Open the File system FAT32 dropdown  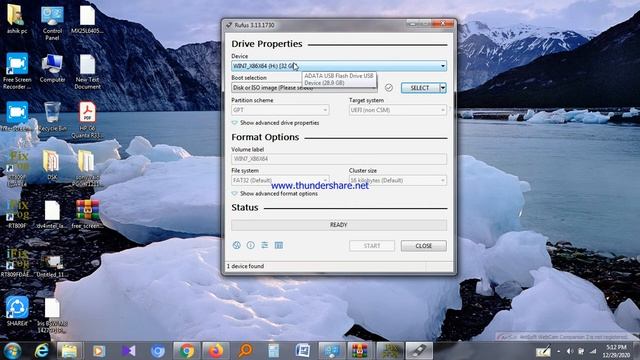[280, 180]
